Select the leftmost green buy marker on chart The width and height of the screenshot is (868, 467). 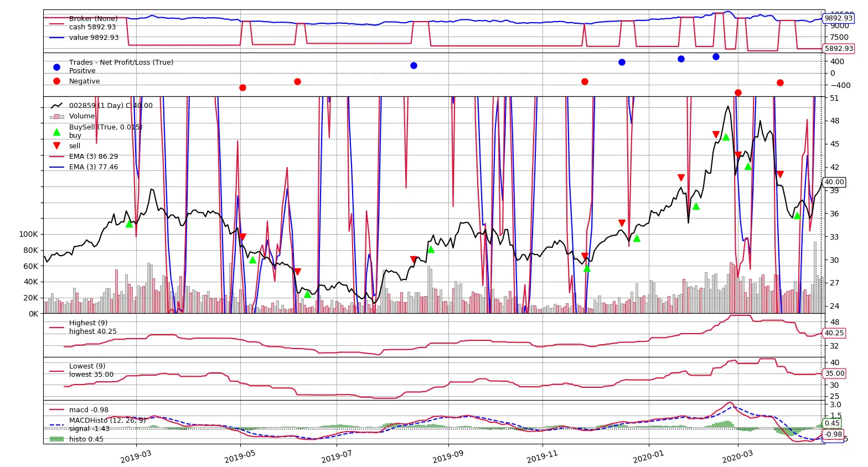129,224
